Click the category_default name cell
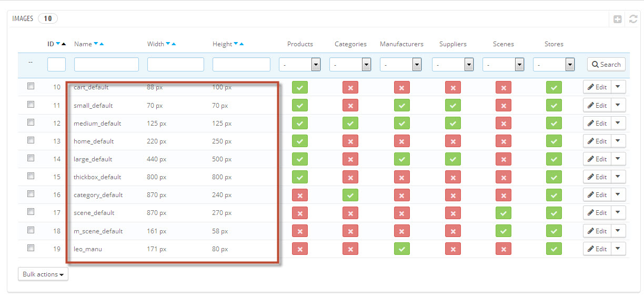The height and width of the screenshot is (298, 644). click(x=98, y=195)
